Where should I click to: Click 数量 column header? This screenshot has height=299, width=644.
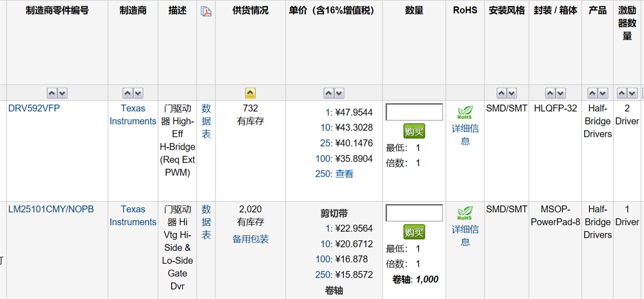coord(414,10)
